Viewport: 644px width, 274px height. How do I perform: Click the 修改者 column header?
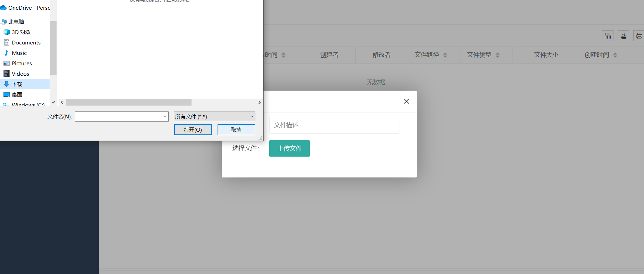pyautogui.click(x=382, y=55)
